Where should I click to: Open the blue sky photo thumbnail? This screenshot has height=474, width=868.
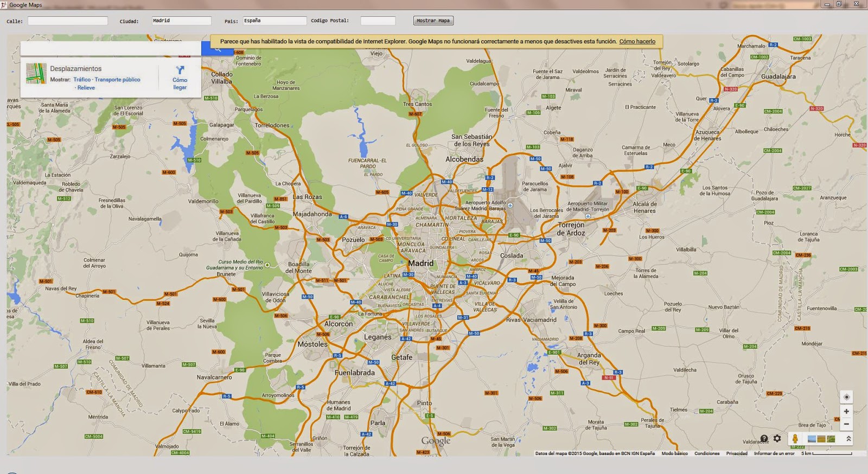click(x=812, y=439)
